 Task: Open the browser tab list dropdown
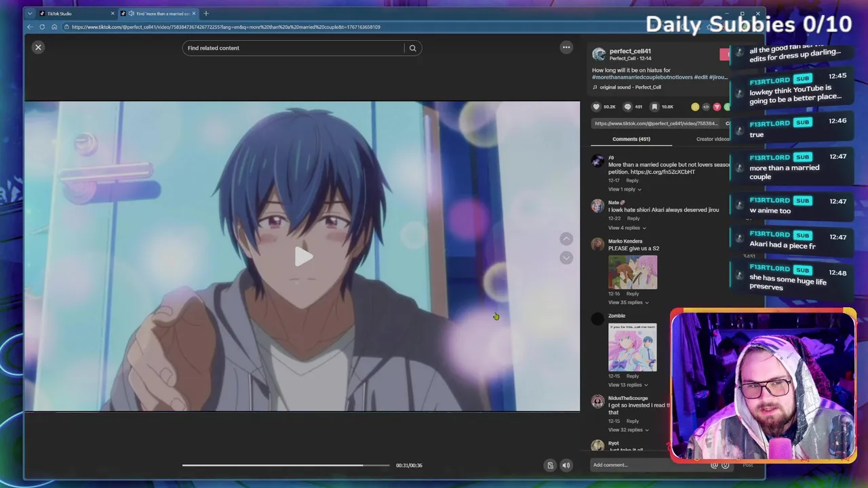tap(31, 14)
